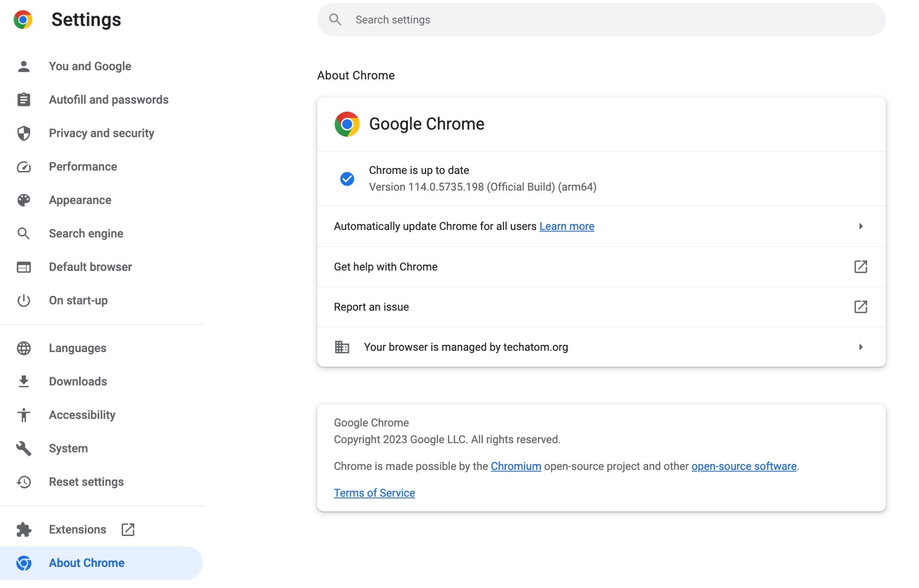This screenshot has height=588, width=919.
Task: Select the Reset settings menu item
Action: pyautogui.click(x=86, y=481)
